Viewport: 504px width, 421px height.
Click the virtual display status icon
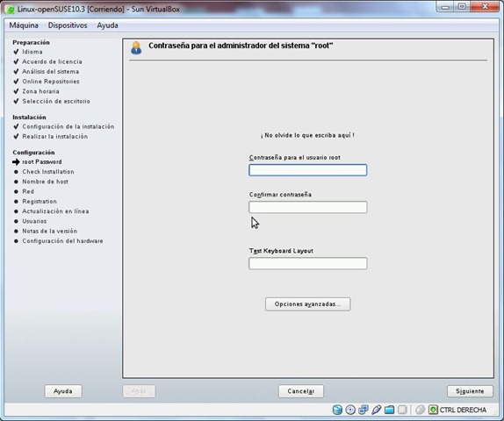pyautogui.click(x=402, y=410)
